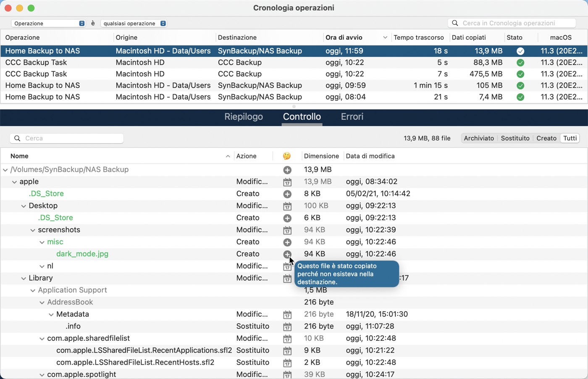
Task: Collapse the Application Support folder
Action: point(33,290)
